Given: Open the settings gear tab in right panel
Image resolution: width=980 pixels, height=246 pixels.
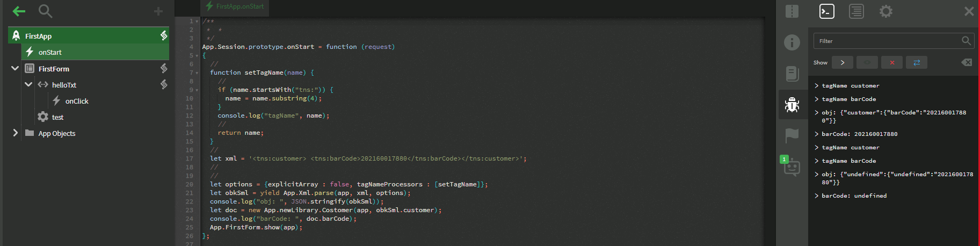Looking at the screenshot, I should 886,11.
